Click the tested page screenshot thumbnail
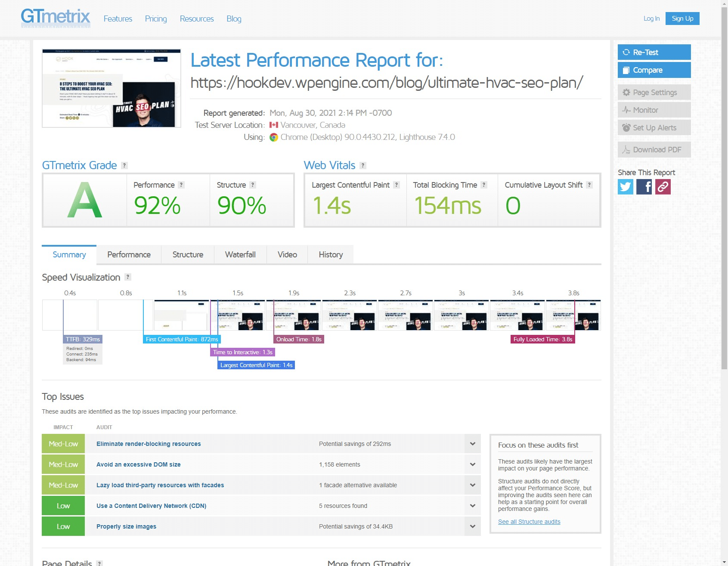Viewport: 728px width, 566px height. coord(112,88)
